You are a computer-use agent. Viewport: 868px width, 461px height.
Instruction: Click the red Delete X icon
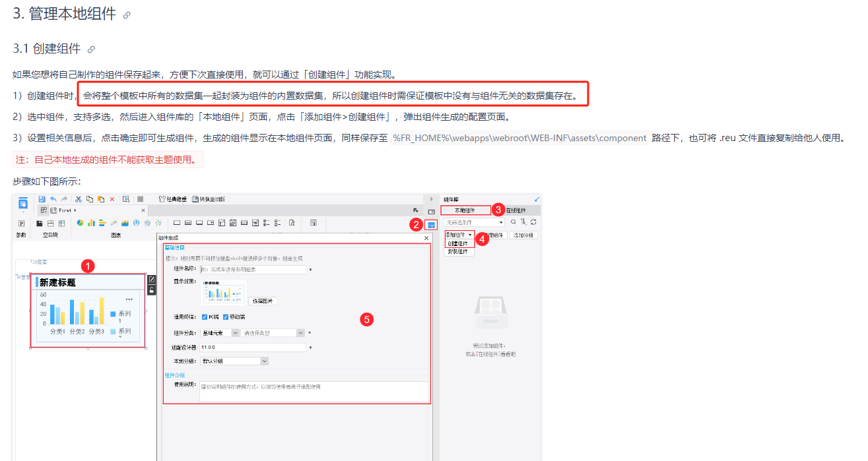pyautogui.click(x=112, y=199)
